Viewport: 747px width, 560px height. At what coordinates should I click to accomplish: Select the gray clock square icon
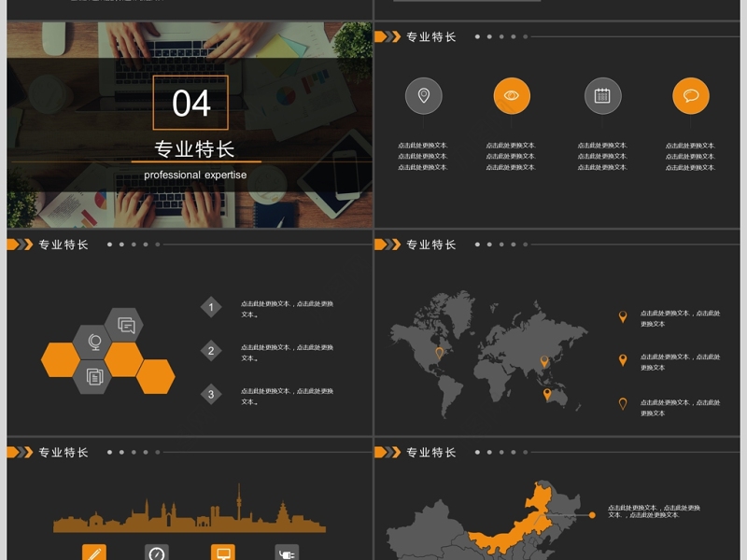pos(157,553)
